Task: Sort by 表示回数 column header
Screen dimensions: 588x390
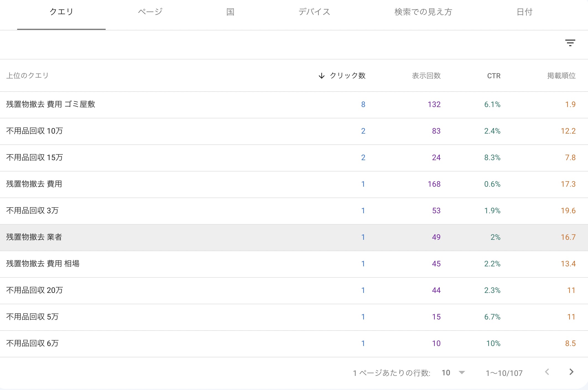Action: pos(426,76)
